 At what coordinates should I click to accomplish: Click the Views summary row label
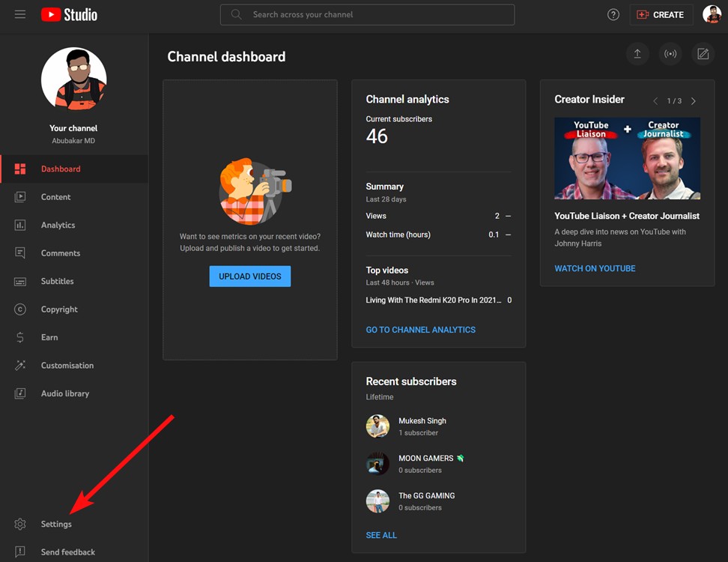pos(376,216)
